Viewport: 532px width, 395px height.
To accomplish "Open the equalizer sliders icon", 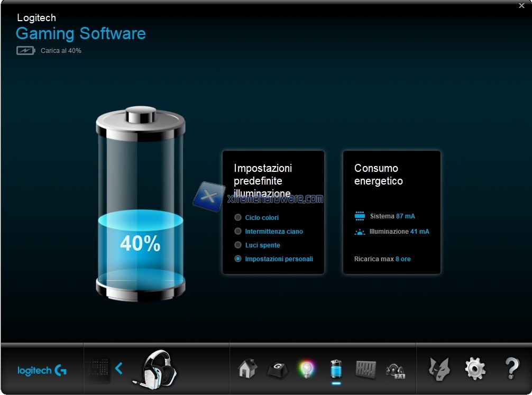I will click(x=365, y=369).
